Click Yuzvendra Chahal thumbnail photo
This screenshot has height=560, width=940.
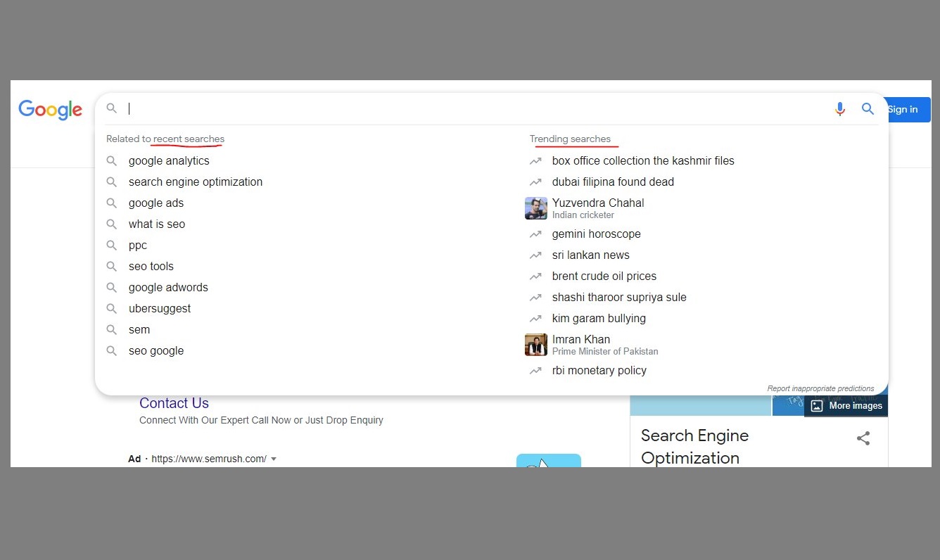[x=536, y=208]
